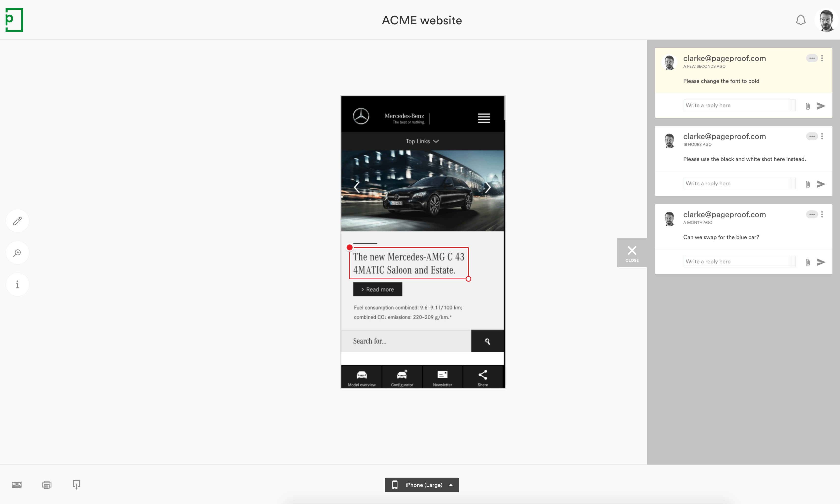Select the pen annotation tool
840x504 pixels.
(17, 221)
